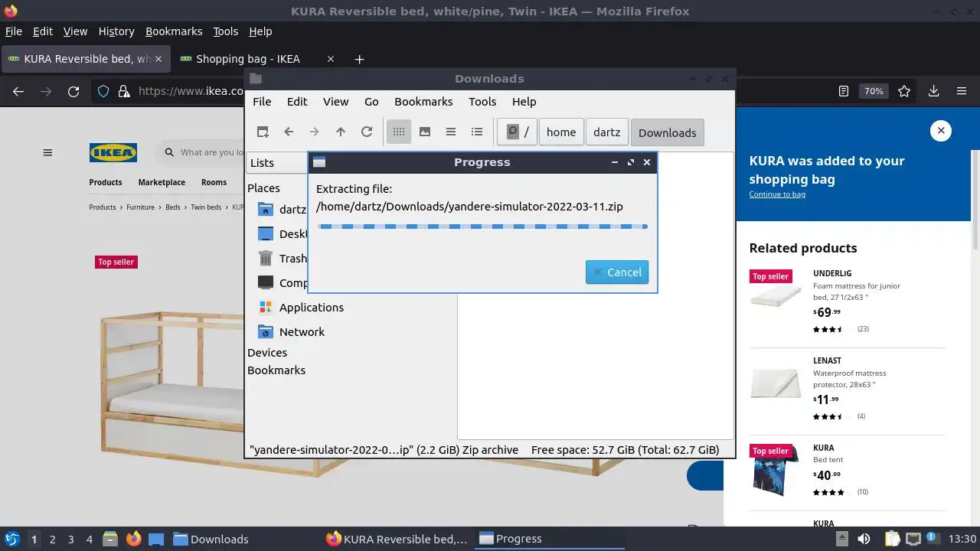Open file manager Bookmarks menu
The width and height of the screenshot is (980, 551).
[423, 102]
